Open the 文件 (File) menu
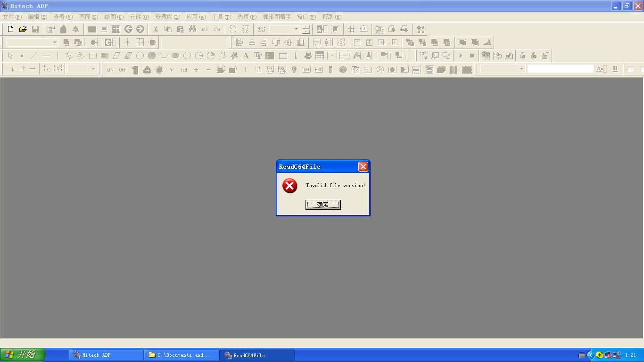 [12, 16]
